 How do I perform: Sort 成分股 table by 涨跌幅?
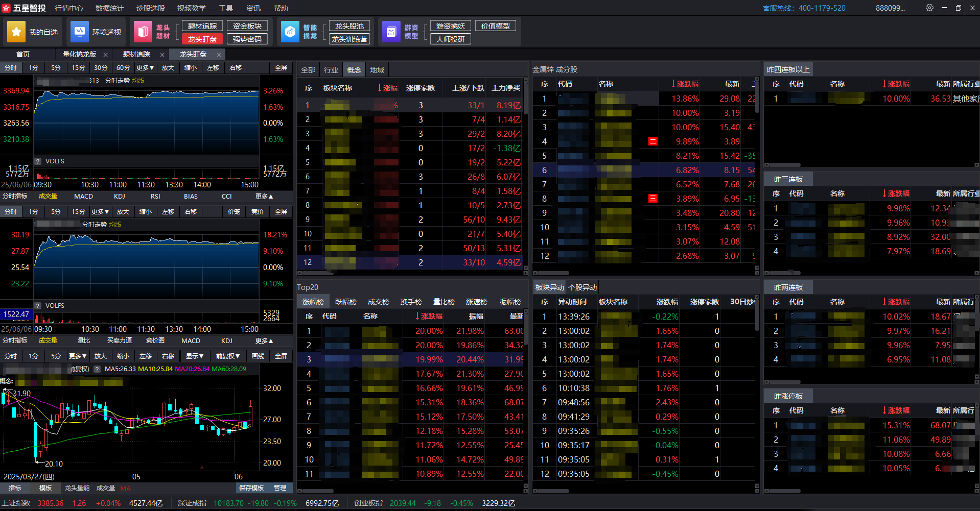(x=685, y=84)
